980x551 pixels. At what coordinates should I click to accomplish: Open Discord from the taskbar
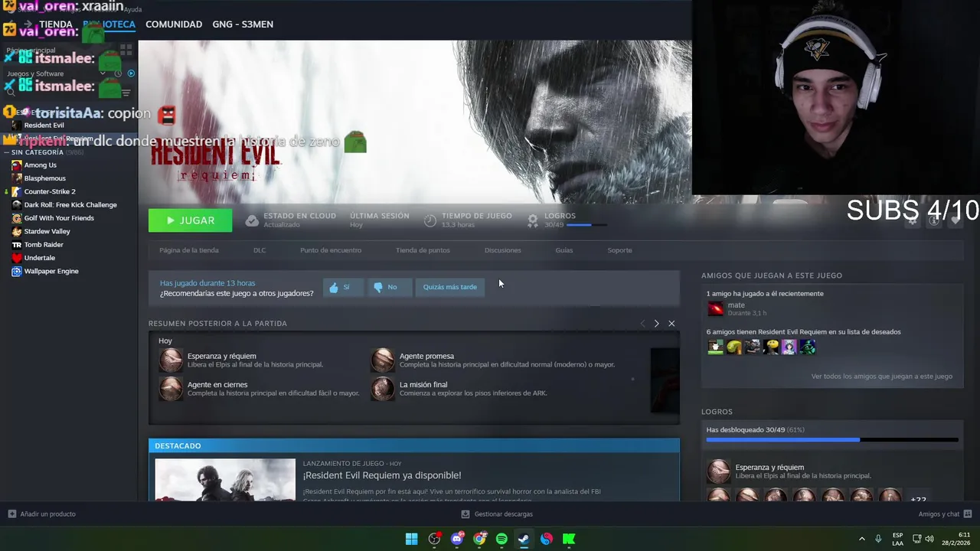pos(457,539)
